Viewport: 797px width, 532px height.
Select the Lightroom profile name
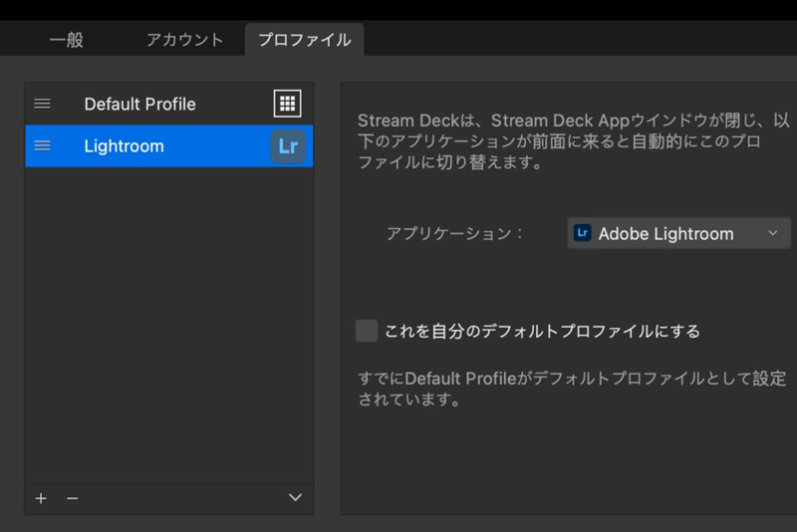click(124, 145)
